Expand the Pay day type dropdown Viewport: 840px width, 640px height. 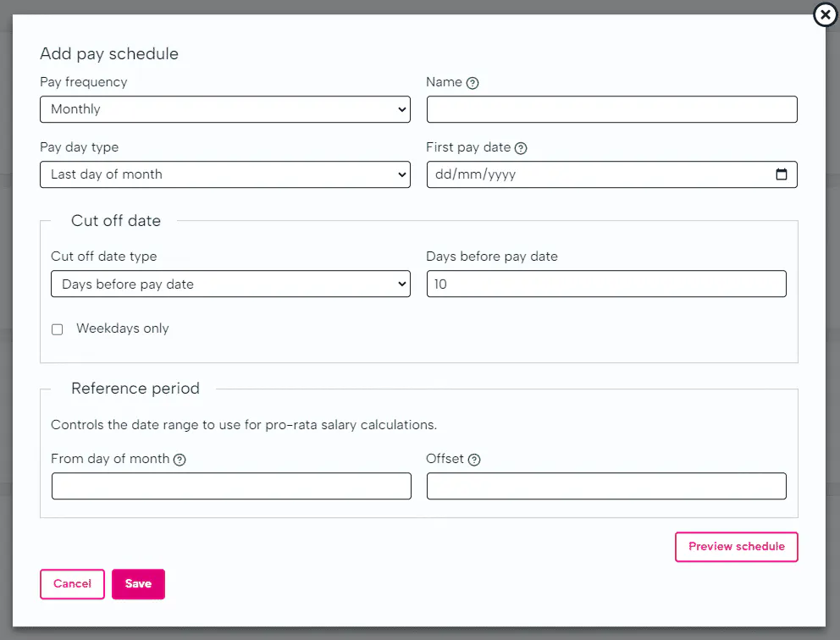(224, 174)
